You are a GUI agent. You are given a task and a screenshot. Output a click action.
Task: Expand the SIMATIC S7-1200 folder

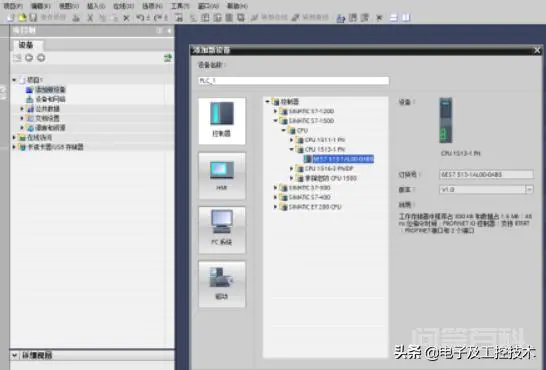pos(275,111)
